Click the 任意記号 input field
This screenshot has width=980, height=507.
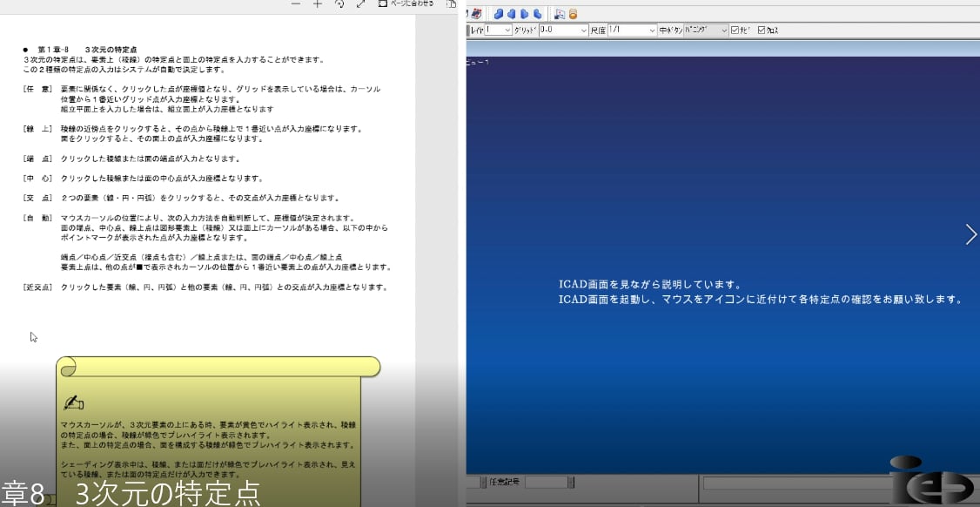[x=546, y=482]
